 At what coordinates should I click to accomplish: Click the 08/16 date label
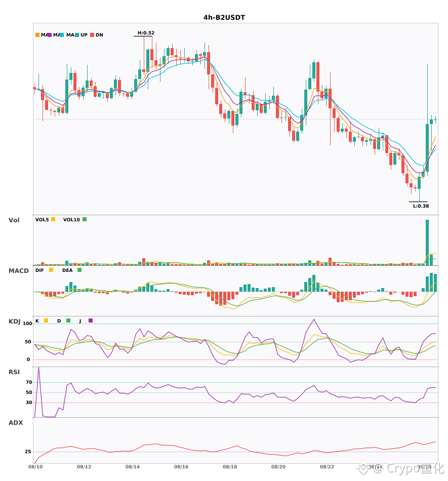coord(181,467)
